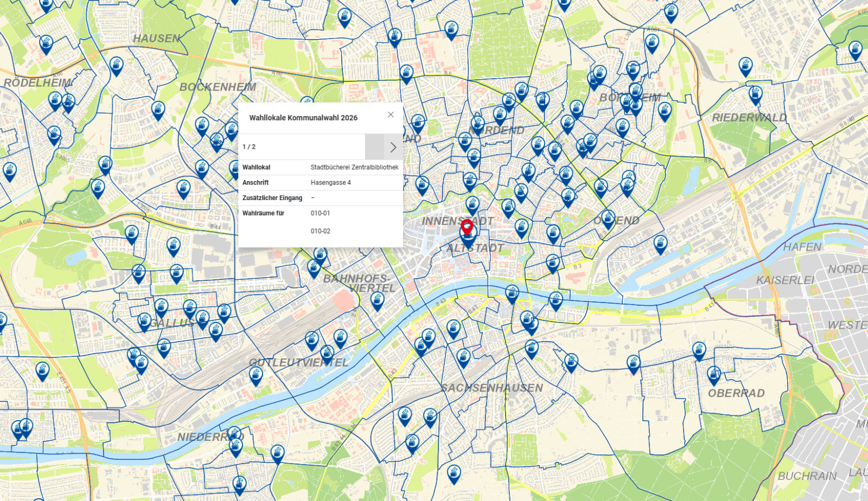The image size is (868, 501).
Task: Select polling station marker above Oberrad label
Action: [x=714, y=374]
